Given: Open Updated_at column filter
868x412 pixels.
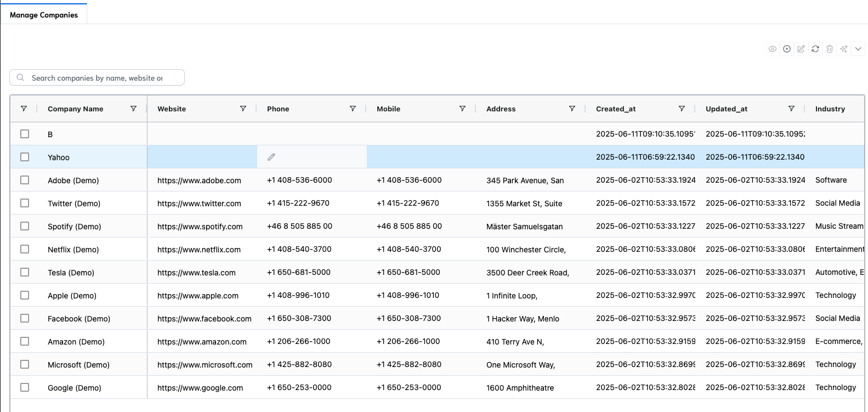Looking at the screenshot, I should pyautogui.click(x=791, y=109).
